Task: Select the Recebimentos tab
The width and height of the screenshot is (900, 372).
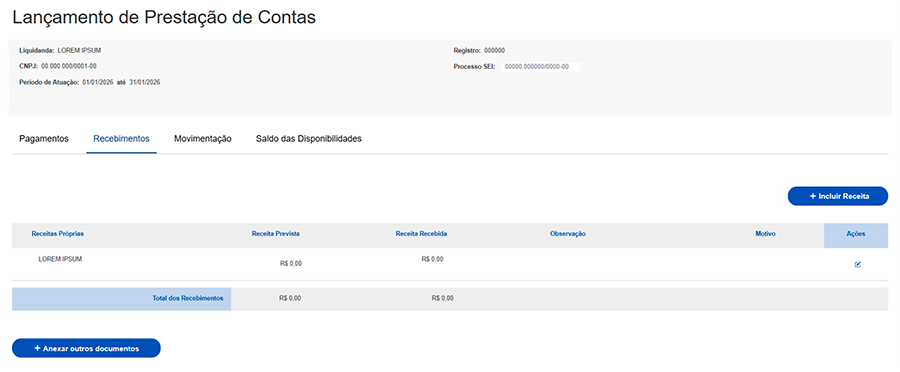Action: tap(121, 138)
